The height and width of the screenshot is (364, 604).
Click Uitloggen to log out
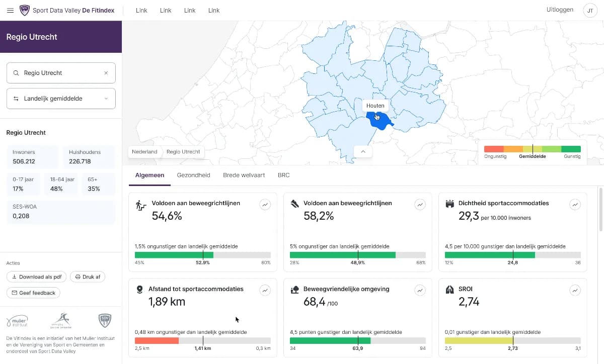pos(560,10)
